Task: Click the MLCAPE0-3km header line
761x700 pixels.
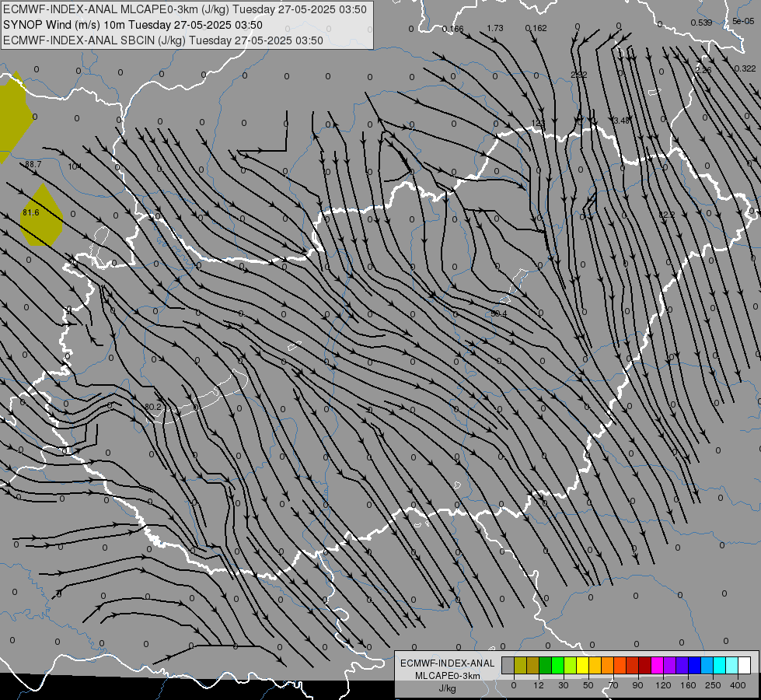Action: [x=185, y=9]
